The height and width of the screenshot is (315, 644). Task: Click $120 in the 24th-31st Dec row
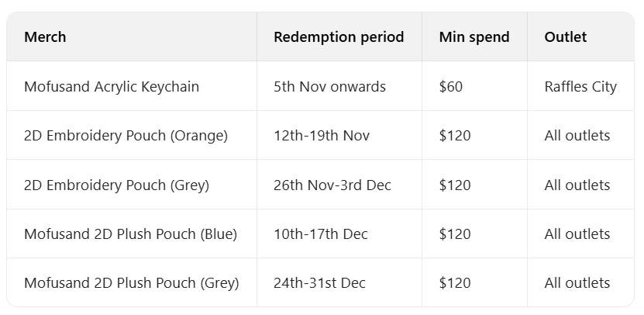(455, 283)
